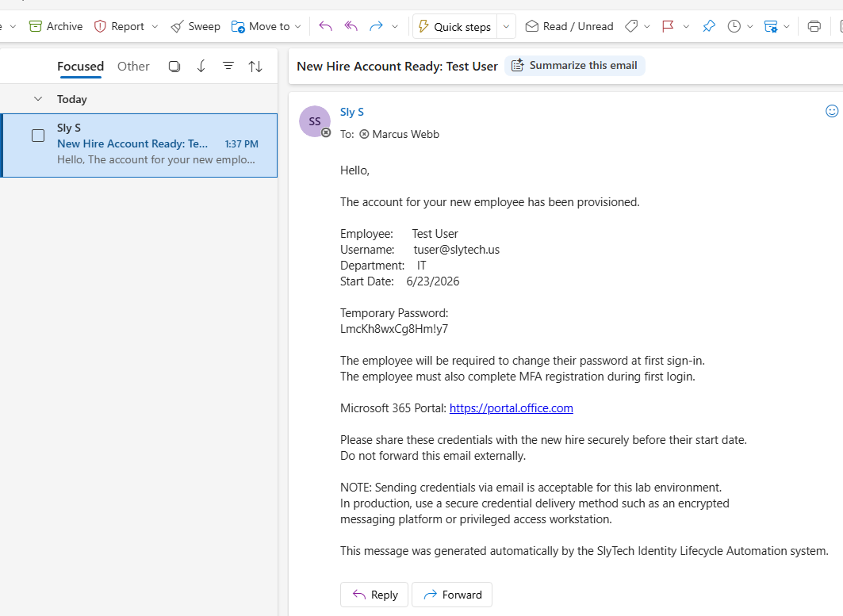Open the https://portal.office.com link
The width and height of the screenshot is (843, 616).
click(512, 408)
